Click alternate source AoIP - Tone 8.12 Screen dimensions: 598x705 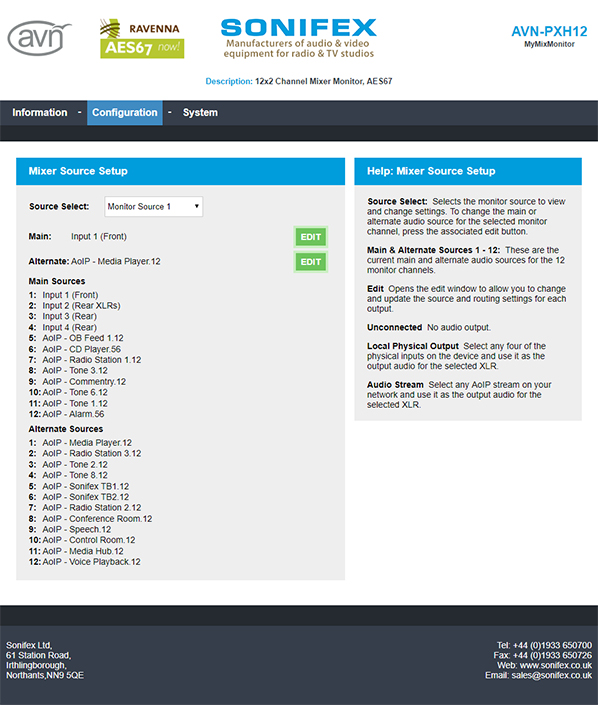coord(75,475)
